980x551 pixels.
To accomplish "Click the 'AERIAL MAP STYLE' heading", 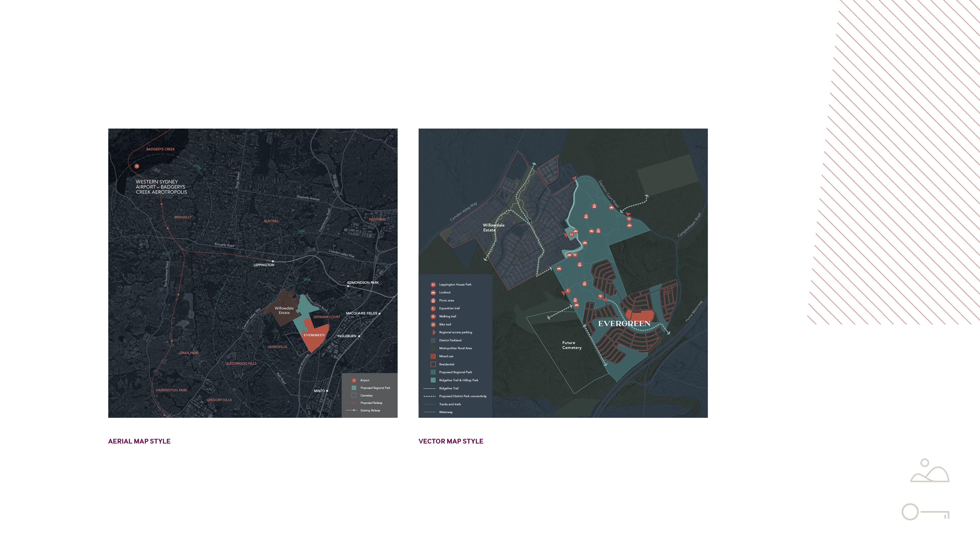I will 139,441.
